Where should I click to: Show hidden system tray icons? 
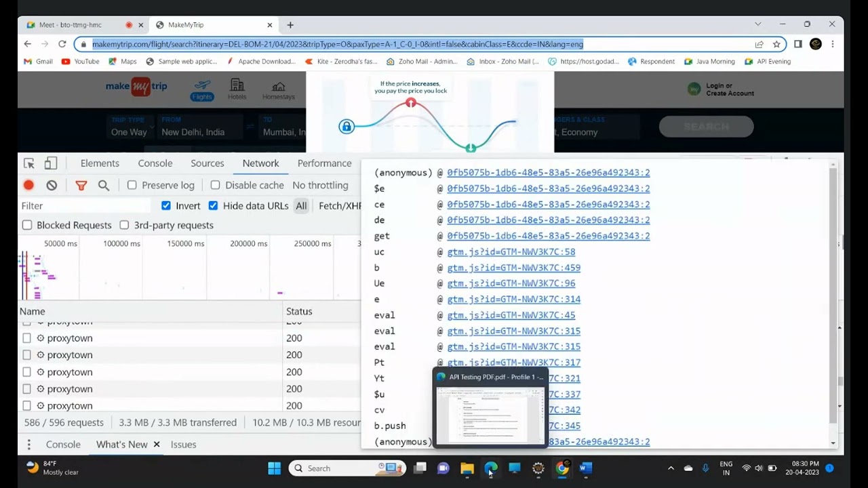(671, 468)
